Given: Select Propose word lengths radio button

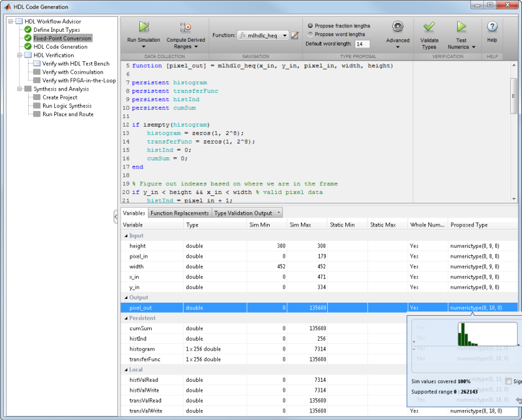Looking at the screenshot, I should [311, 34].
